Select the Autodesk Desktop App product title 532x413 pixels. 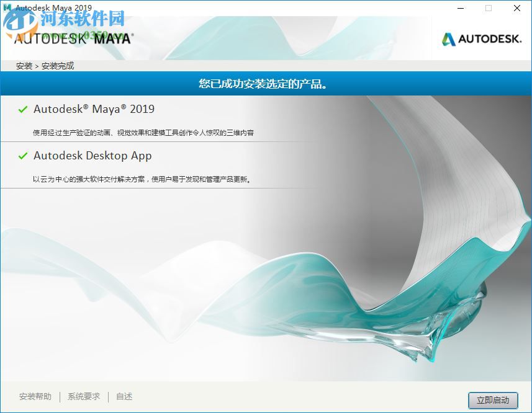coord(92,156)
